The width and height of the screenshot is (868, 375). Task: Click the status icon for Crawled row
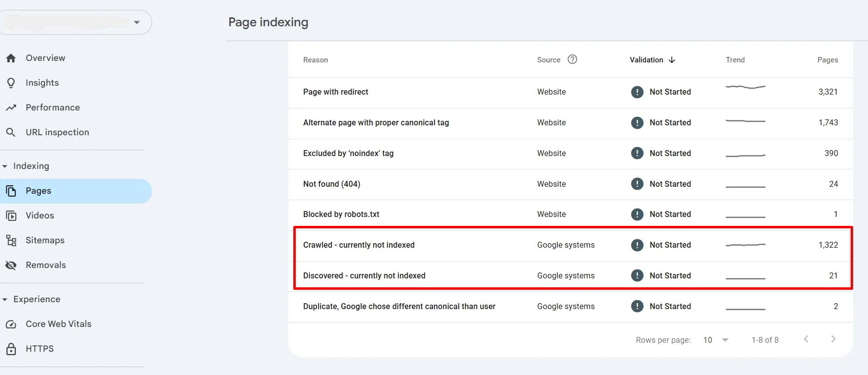637,245
